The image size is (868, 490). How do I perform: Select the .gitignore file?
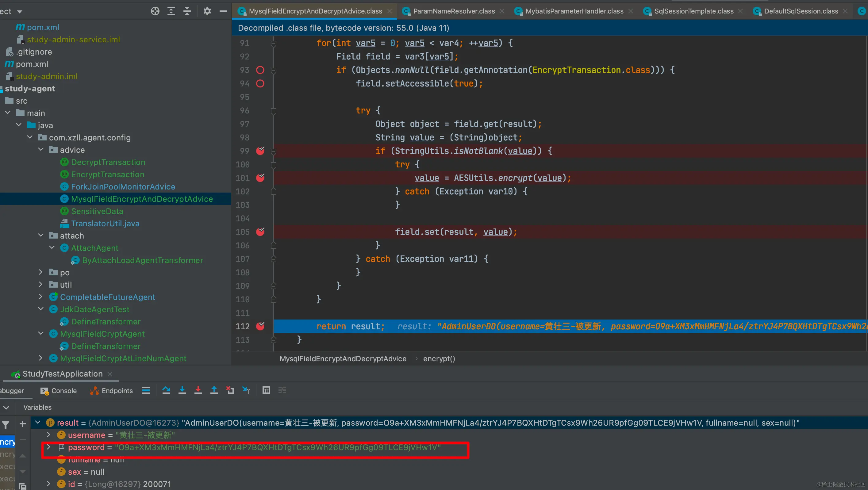(x=34, y=52)
